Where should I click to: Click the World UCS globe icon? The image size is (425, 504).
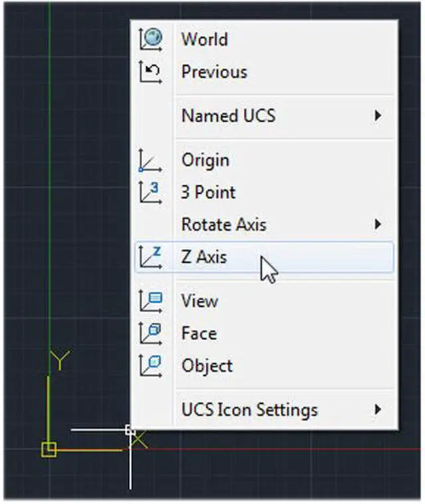[x=151, y=39]
